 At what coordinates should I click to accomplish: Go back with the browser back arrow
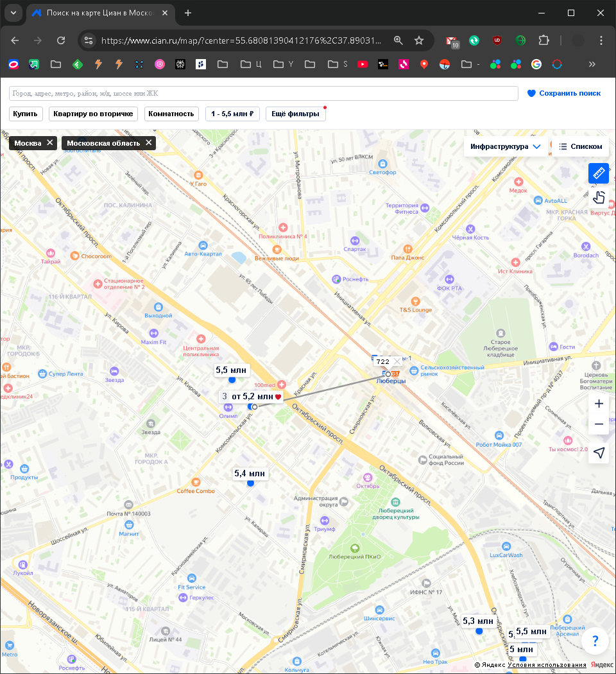pyautogui.click(x=15, y=40)
